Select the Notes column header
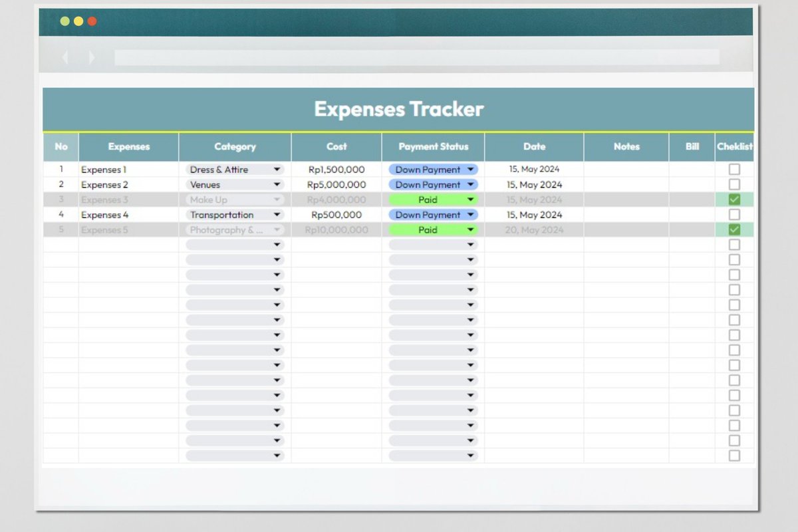Viewport: 798px width, 532px height. [x=626, y=147]
